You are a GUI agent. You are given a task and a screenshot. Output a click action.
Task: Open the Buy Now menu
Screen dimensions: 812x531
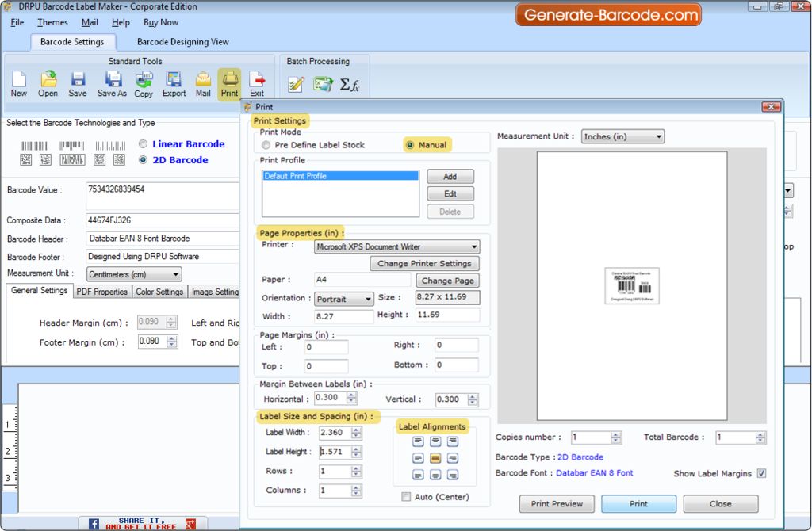[161, 22]
